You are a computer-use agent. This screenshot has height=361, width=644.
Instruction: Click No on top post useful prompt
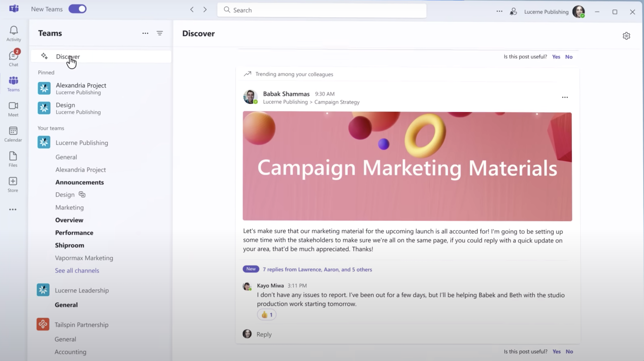(x=569, y=57)
